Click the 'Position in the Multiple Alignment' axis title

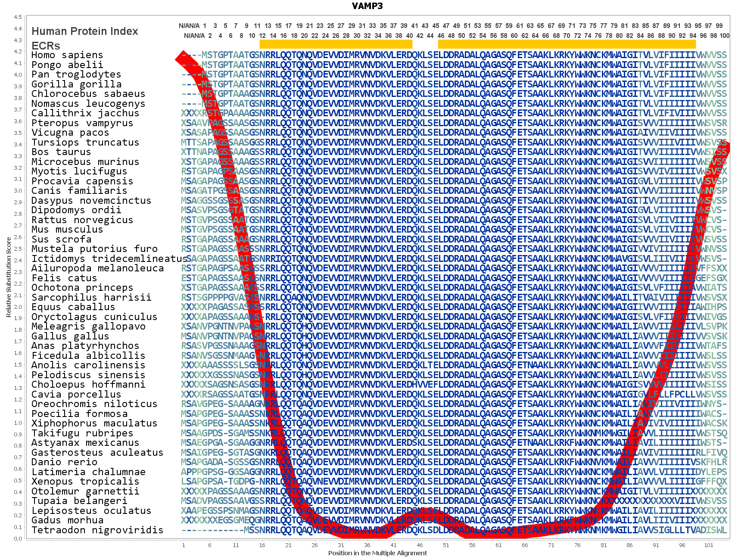click(x=377, y=553)
